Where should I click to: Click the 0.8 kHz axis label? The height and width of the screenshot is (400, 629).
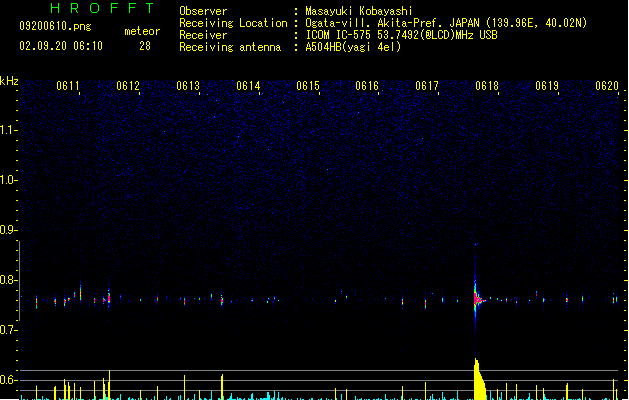tap(8, 280)
